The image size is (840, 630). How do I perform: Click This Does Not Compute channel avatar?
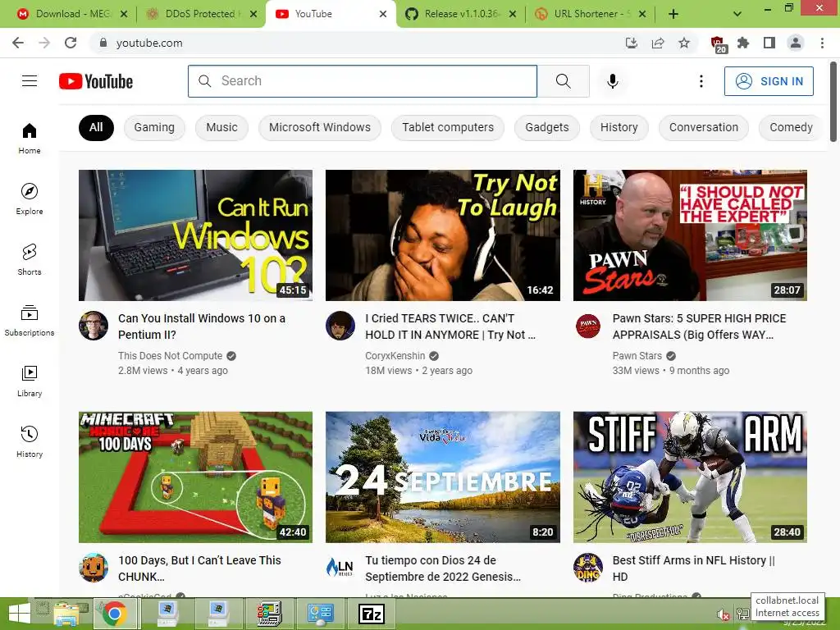coord(94,326)
